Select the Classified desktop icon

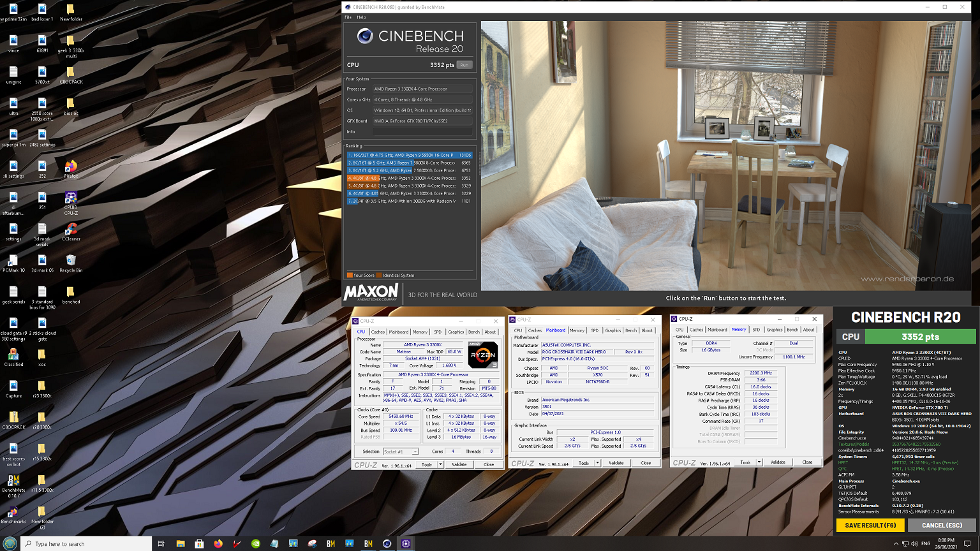tap(13, 357)
